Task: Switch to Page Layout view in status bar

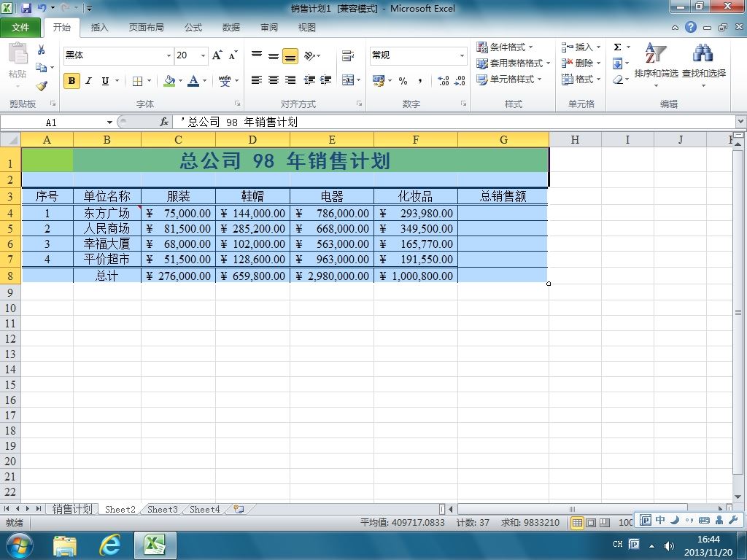Action: (591, 523)
